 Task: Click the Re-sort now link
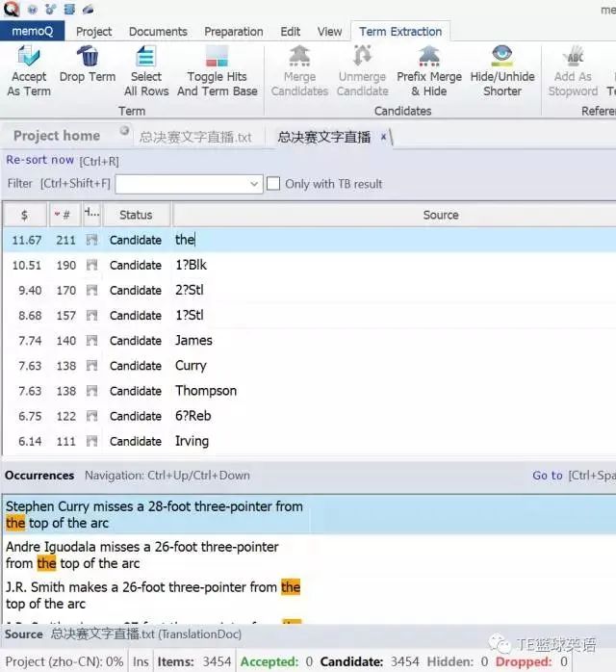pos(39,160)
